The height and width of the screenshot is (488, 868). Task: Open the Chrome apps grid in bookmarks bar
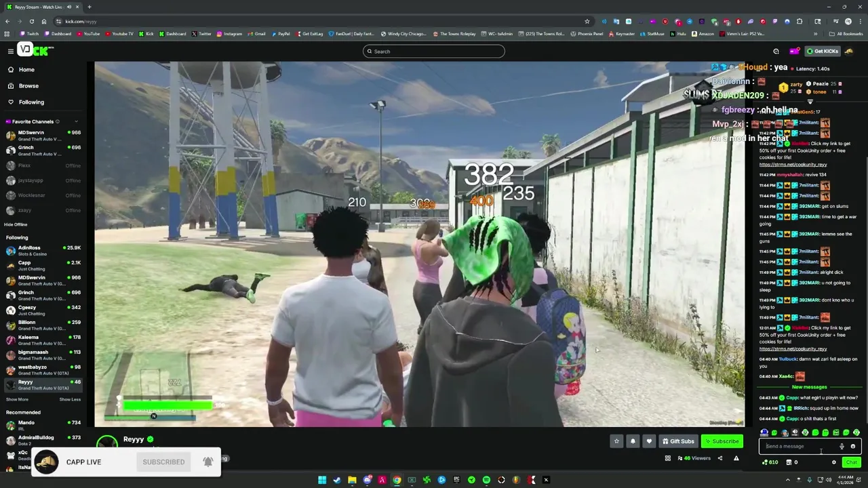(7, 33)
